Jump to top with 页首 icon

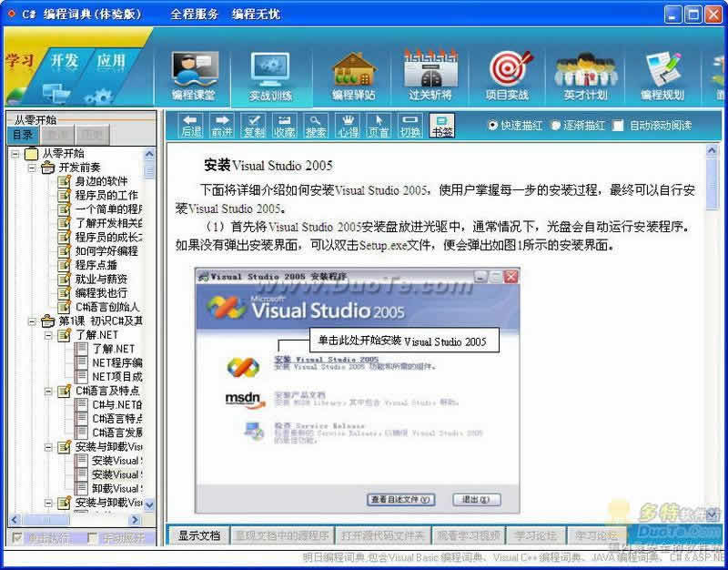tap(379, 126)
